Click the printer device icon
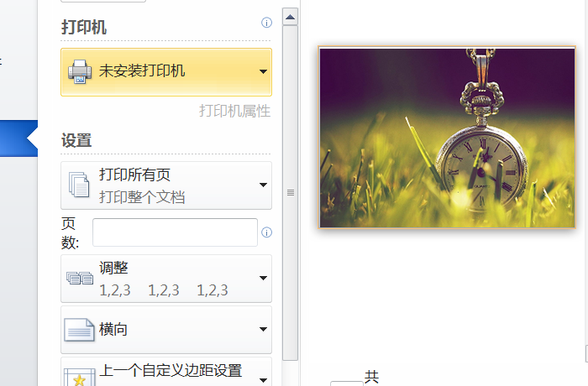Viewport: 588px width, 386px height. pos(80,71)
